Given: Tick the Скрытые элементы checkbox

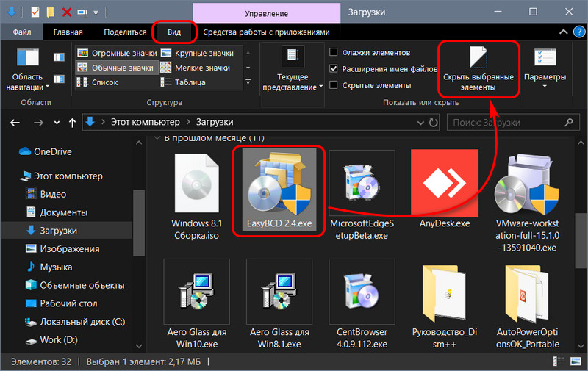Looking at the screenshot, I should (x=334, y=85).
